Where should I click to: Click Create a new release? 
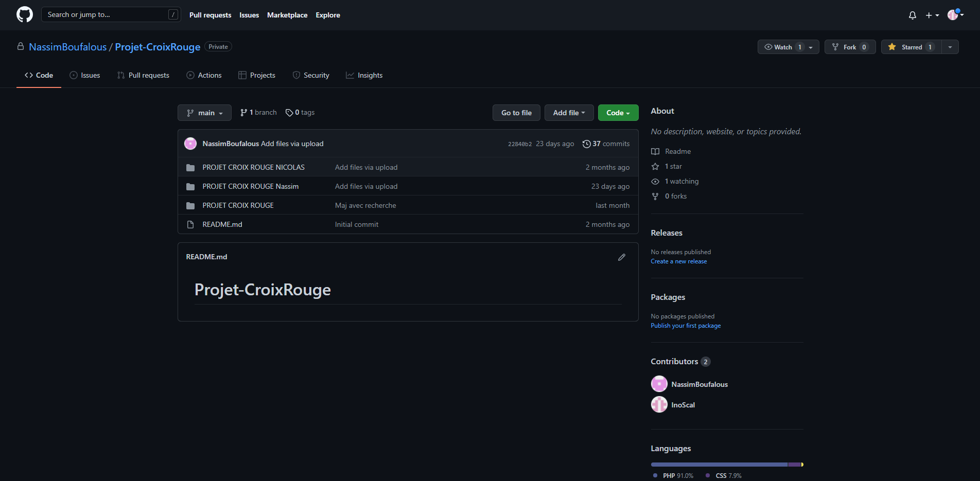pyautogui.click(x=679, y=261)
